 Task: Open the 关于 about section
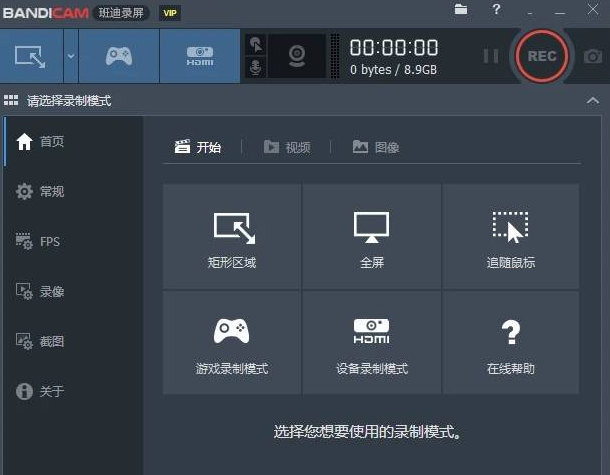click(x=73, y=391)
